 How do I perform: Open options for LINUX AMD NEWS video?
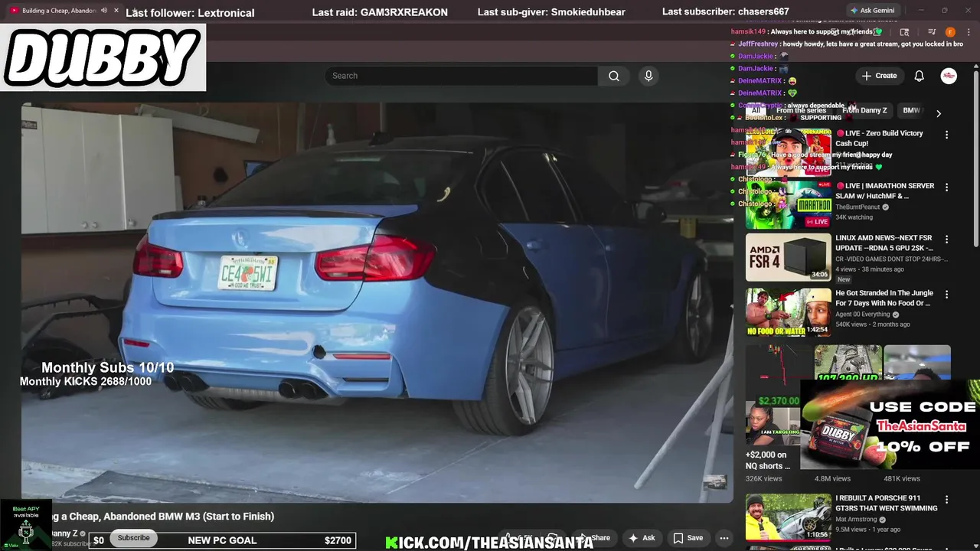pos(946,240)
